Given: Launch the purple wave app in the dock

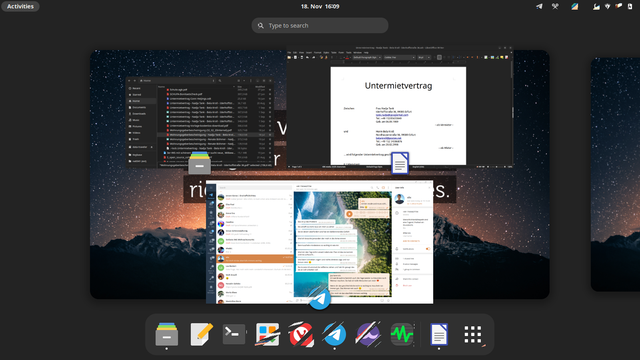Looking at the screenshot, I should (x=368, y=334).
